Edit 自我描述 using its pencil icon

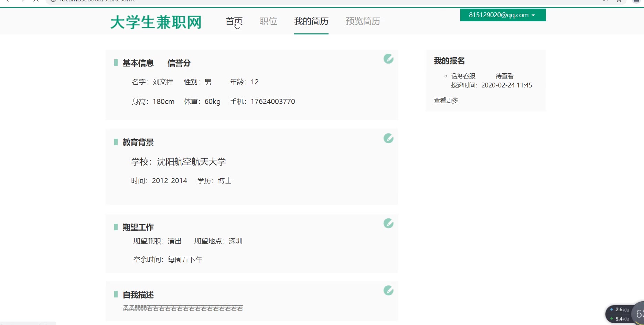(x=388, y=291)
